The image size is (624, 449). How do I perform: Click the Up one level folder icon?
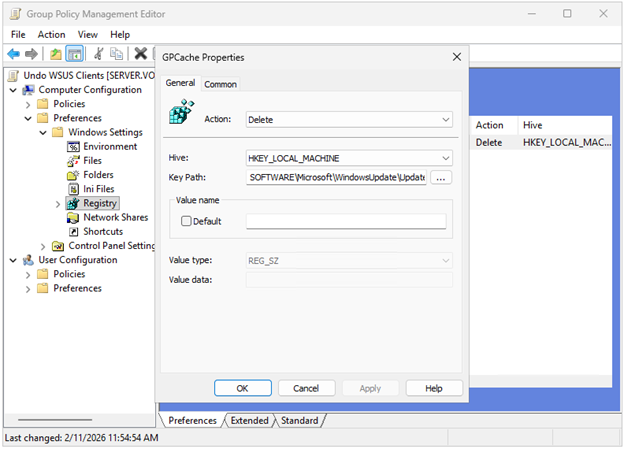[x=56, y=54]
